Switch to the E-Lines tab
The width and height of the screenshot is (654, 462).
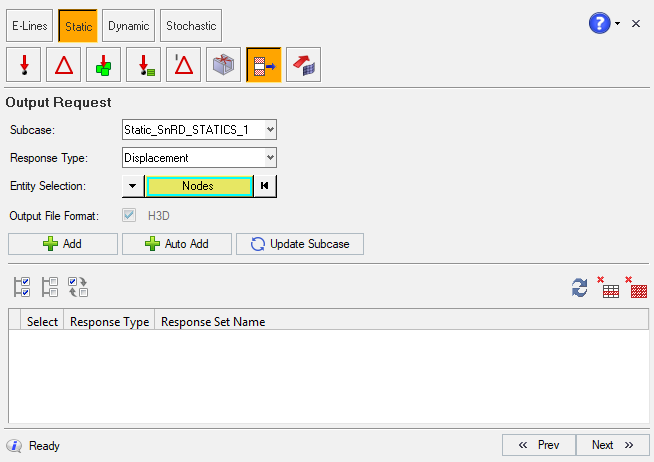[30, 26]
